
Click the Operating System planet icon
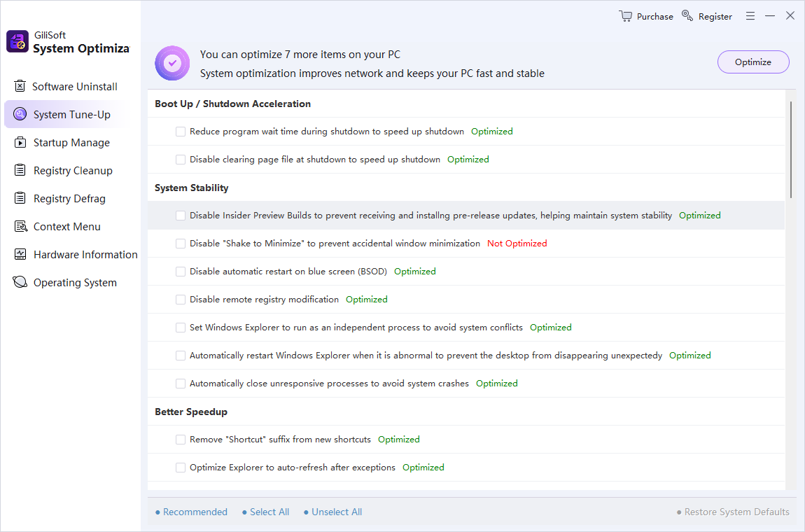(x=20, y=282)
